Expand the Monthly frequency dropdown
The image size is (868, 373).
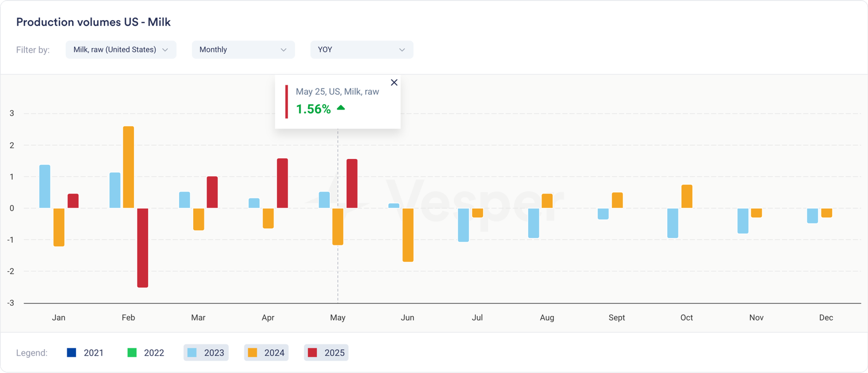tap(243, 49)
